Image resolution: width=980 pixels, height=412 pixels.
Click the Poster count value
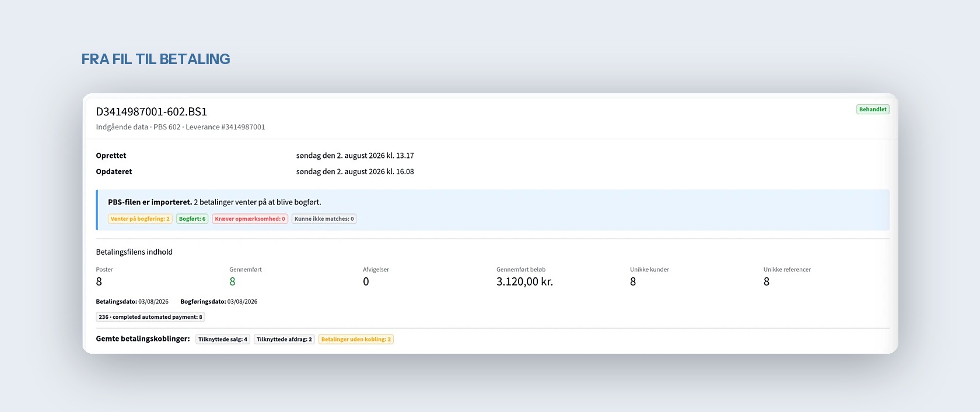coord(99,282)
